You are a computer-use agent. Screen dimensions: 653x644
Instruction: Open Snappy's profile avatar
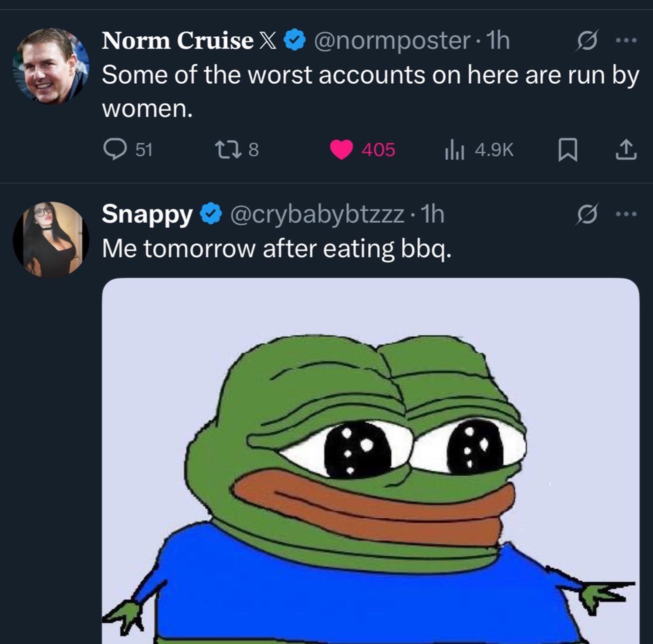pos(51,239)
